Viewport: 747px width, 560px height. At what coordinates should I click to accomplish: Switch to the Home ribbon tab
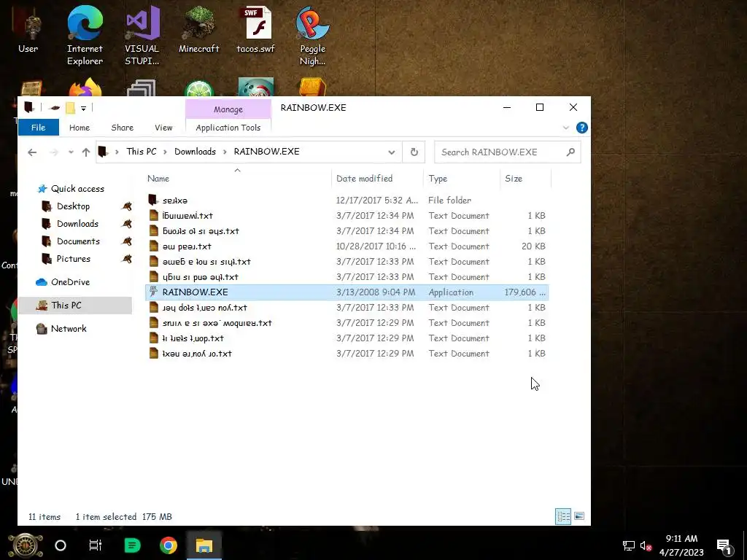click(79, 128)
